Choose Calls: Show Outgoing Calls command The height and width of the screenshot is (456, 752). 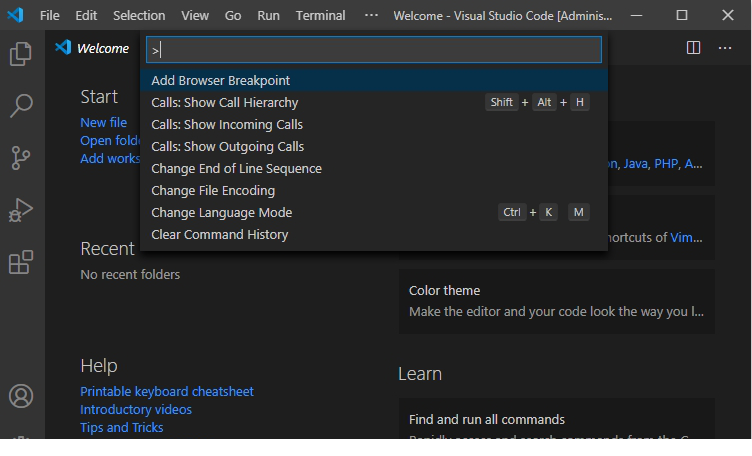pyautogui.click(x=374, y=147)
